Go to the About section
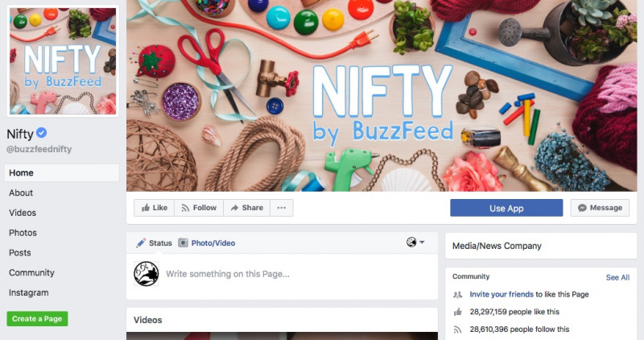 coord(21,193)
